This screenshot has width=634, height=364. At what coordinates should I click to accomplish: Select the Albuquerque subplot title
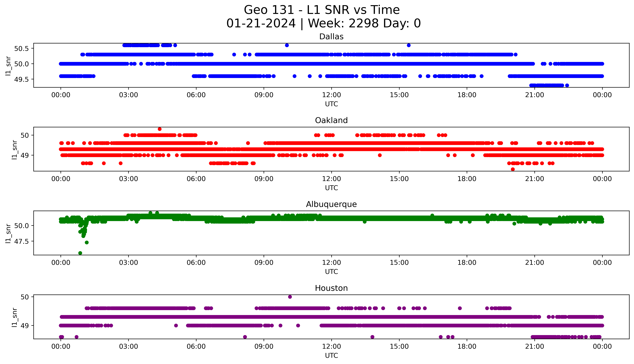(331, 205)
